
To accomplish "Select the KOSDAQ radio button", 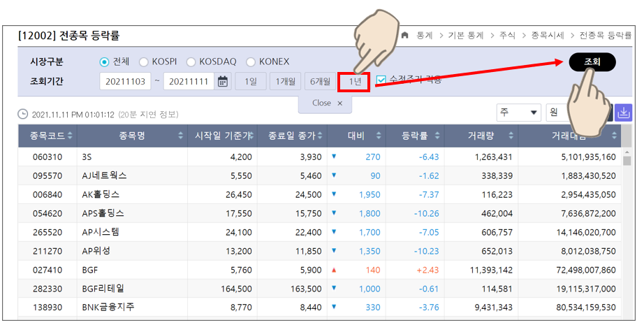I will [191, 62].
